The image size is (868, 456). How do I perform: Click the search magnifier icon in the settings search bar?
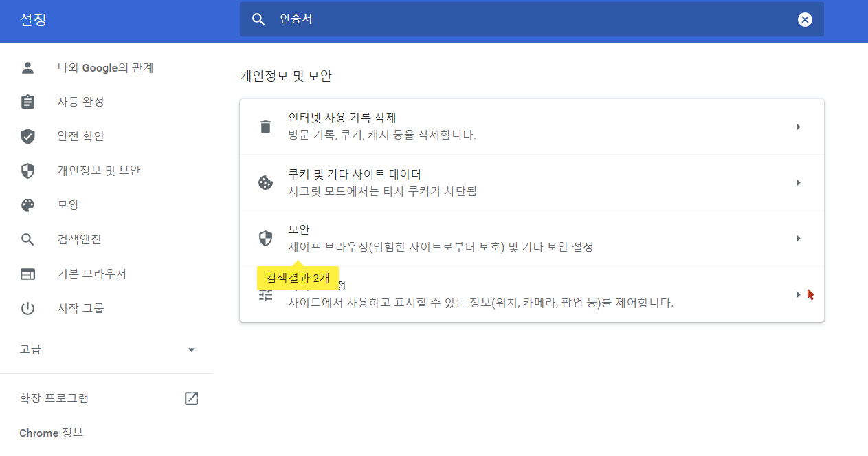click(258, 19)
